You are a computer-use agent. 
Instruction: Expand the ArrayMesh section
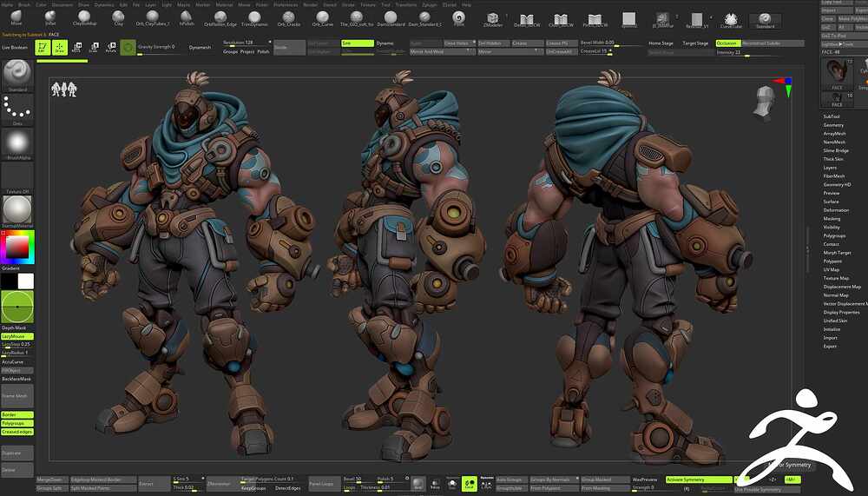tap(834, 134)
